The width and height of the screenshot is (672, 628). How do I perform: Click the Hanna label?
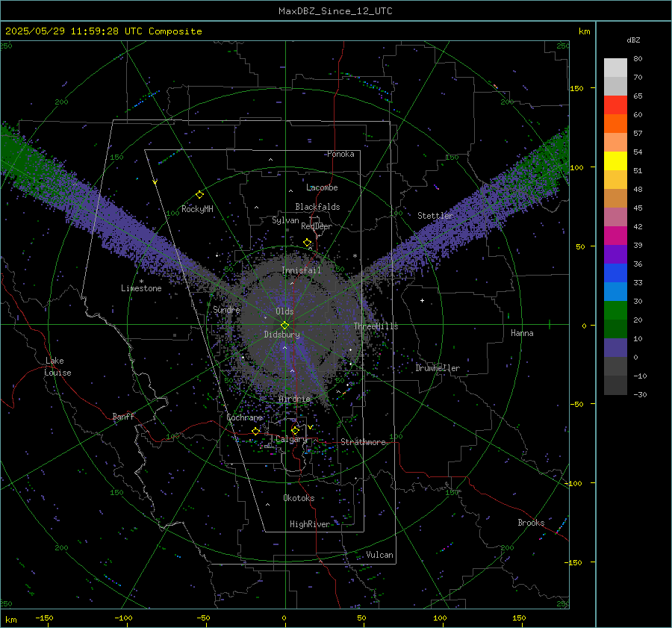tap(522, 333)
